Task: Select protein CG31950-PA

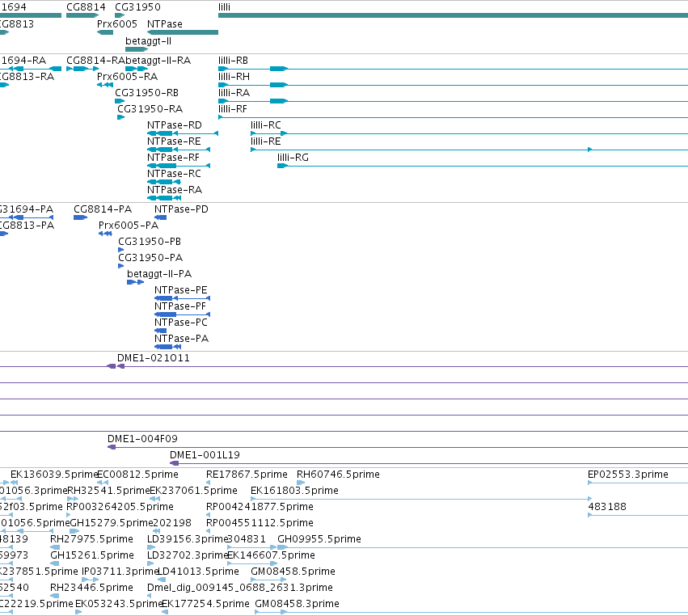Action: click(x=150, y=258)
